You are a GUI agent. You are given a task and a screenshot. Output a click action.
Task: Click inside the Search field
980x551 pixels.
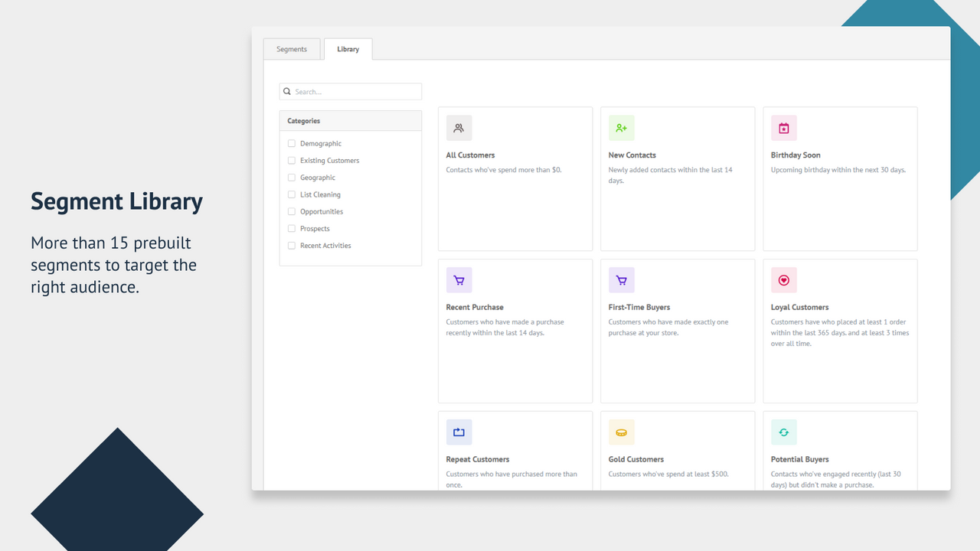pyautogui.click(x=352, y=91)
